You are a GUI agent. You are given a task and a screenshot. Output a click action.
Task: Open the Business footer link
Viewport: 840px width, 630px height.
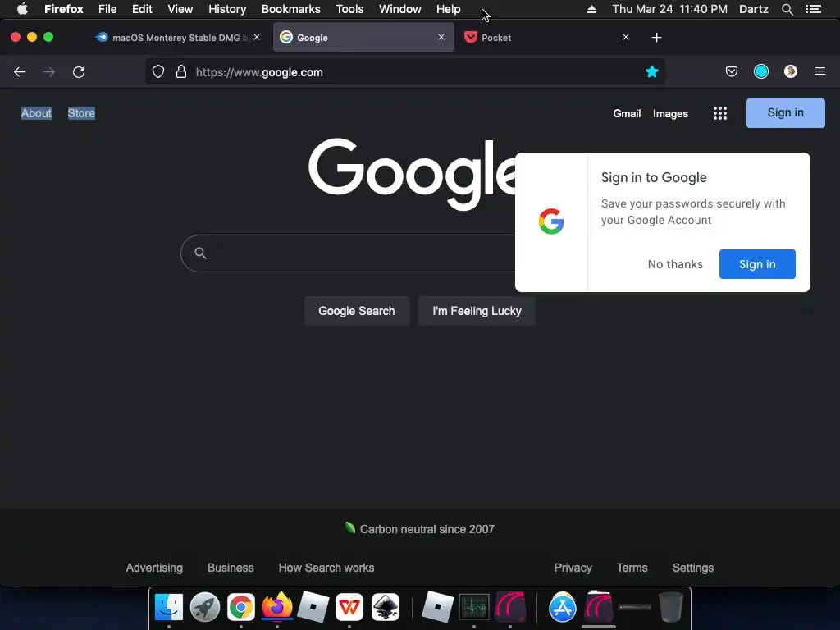click(x=231, y=568)
